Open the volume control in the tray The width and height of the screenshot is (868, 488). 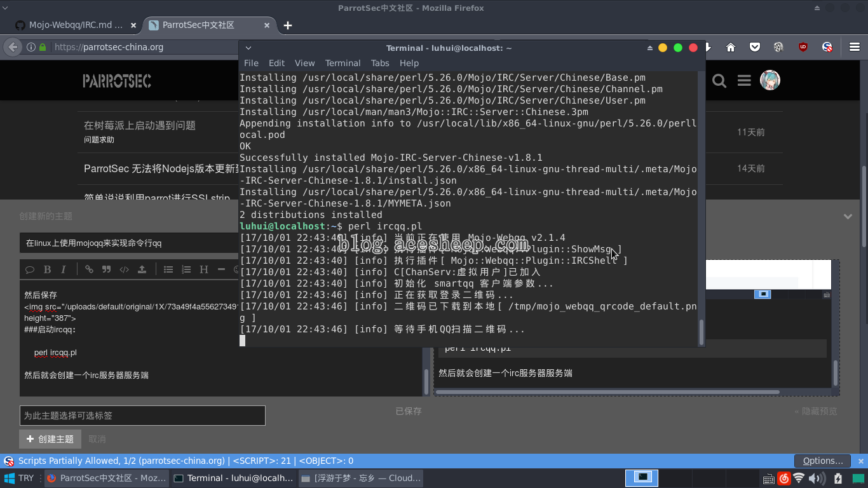[816, 478]
